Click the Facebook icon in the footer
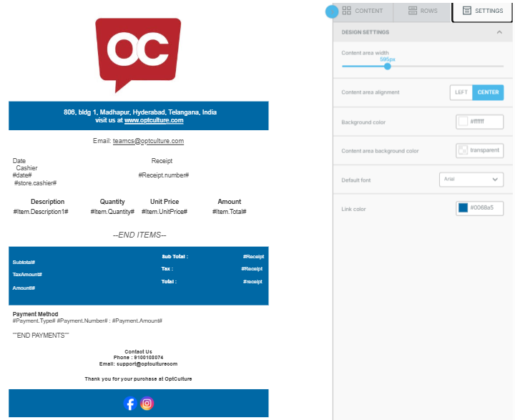515x420 pixels. tap(130, 404)
